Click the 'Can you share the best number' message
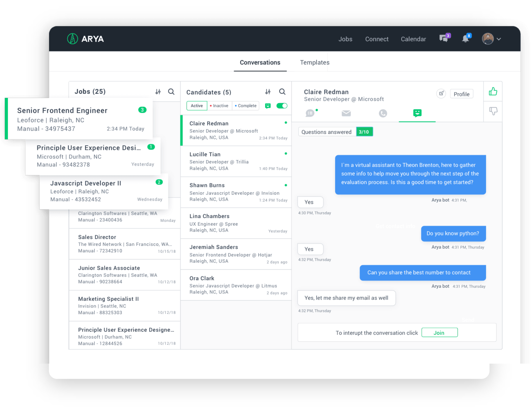532x413 pixels. point(423,273)
